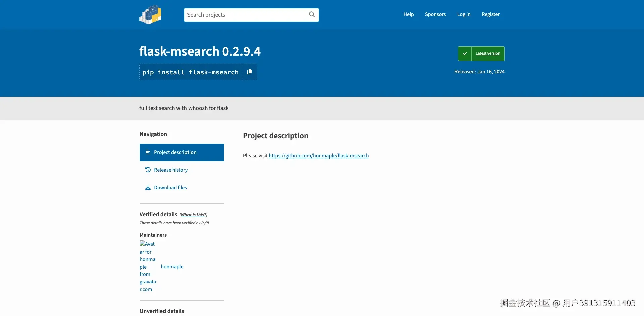Click the green checkmark on Latest version badge
644x316 pixels.
coord(465,53)
